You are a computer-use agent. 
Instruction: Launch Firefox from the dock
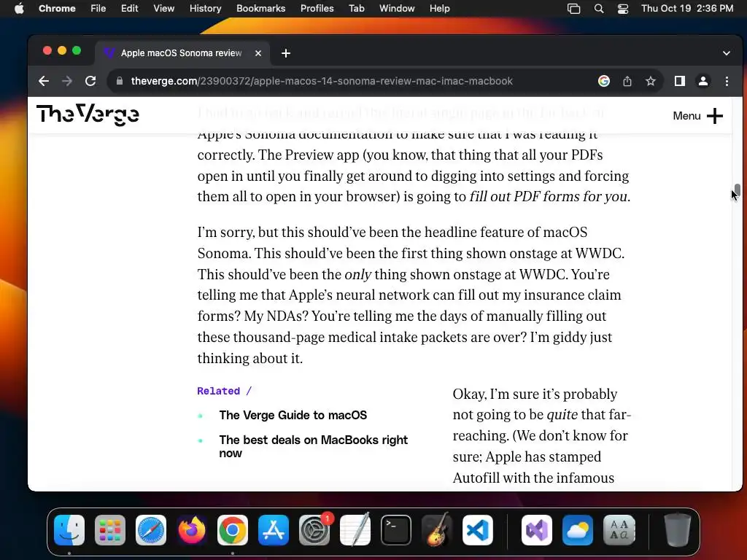click(192, 530)
